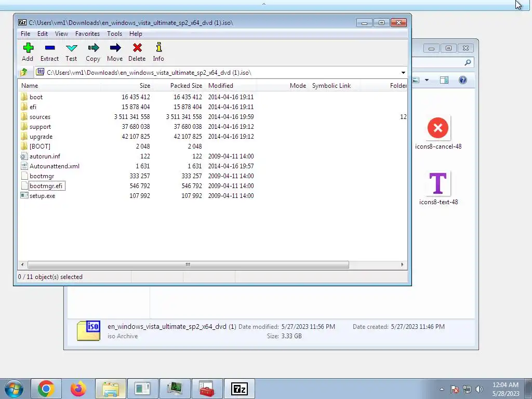This screenshot has height=399, width=532.
Task: Open Google Chrome from taskbar
Action: point(46,389)
